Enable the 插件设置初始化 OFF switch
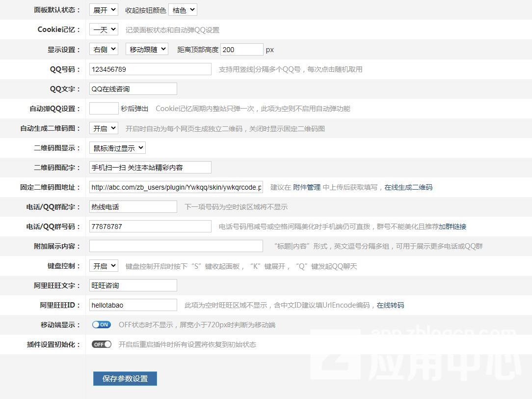532x399 pixels. tap(102, 344)
